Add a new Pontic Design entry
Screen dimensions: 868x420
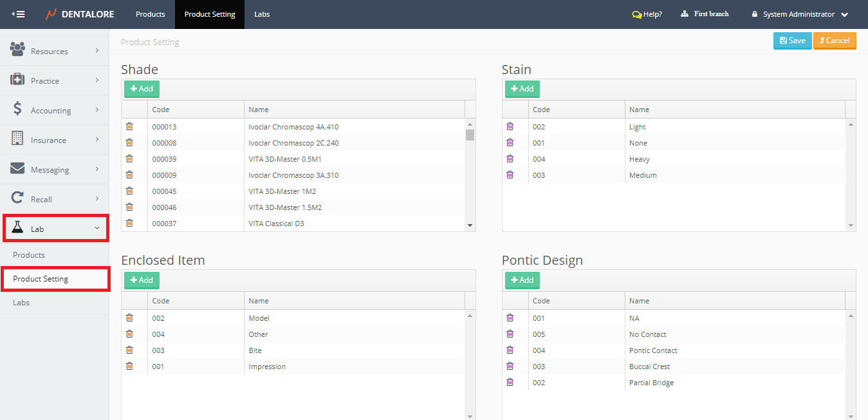[x=522, y=280]
